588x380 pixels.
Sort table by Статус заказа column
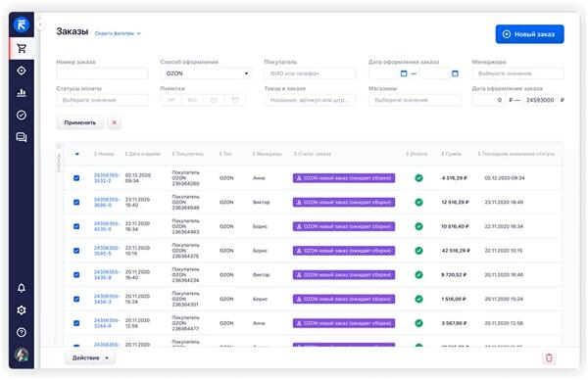pos(313,154)
